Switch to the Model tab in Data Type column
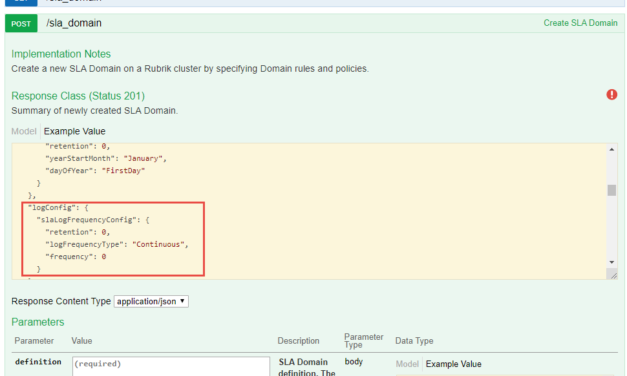627x376 pixels. 407,364
